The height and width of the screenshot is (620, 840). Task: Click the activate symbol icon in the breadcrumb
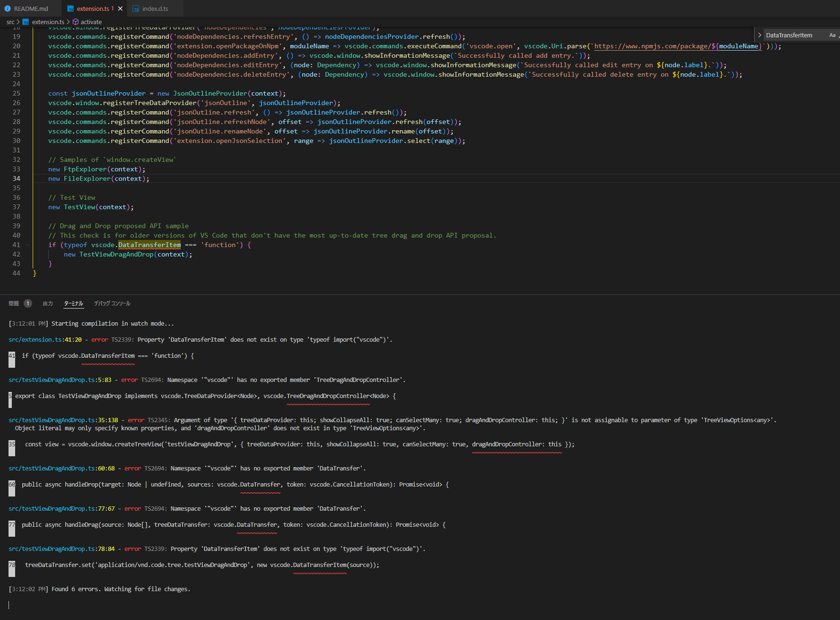pos(76,22)
